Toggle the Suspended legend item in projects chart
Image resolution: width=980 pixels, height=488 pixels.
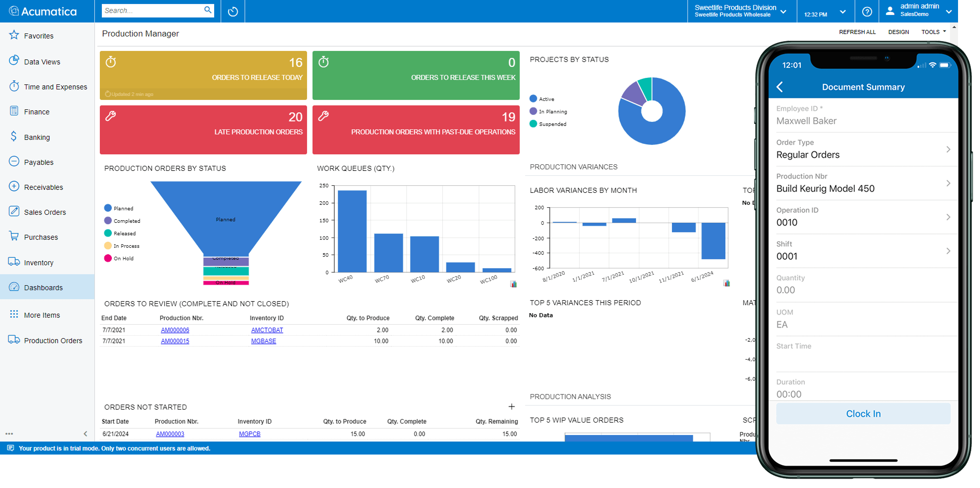click(x=548, y=124)
